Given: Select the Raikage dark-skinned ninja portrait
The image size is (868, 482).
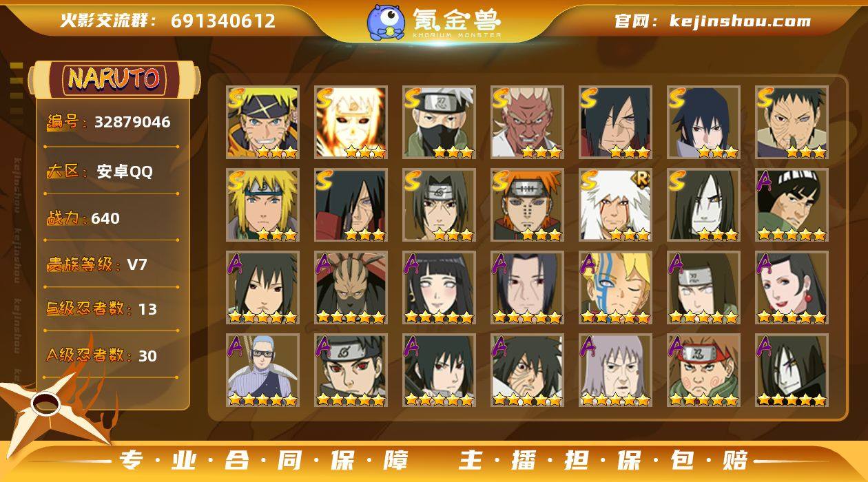Looking at the screenshot, I should [528, 123].
